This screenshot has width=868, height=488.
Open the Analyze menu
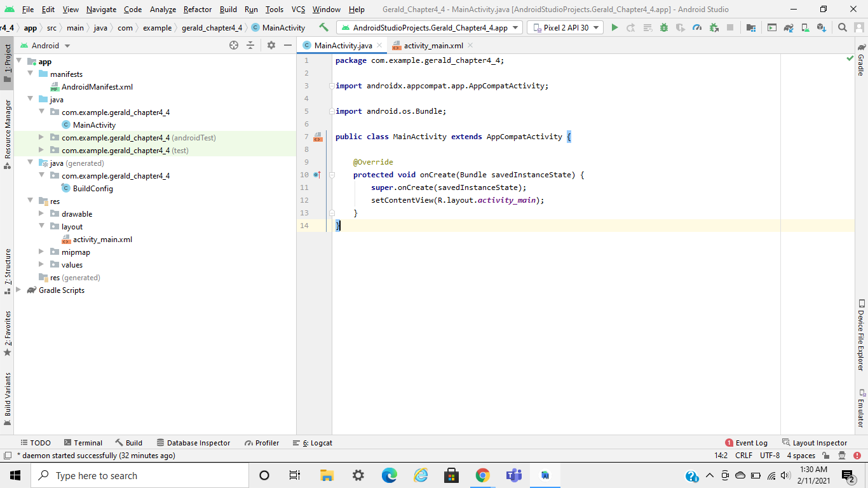[x=163, y=10]
